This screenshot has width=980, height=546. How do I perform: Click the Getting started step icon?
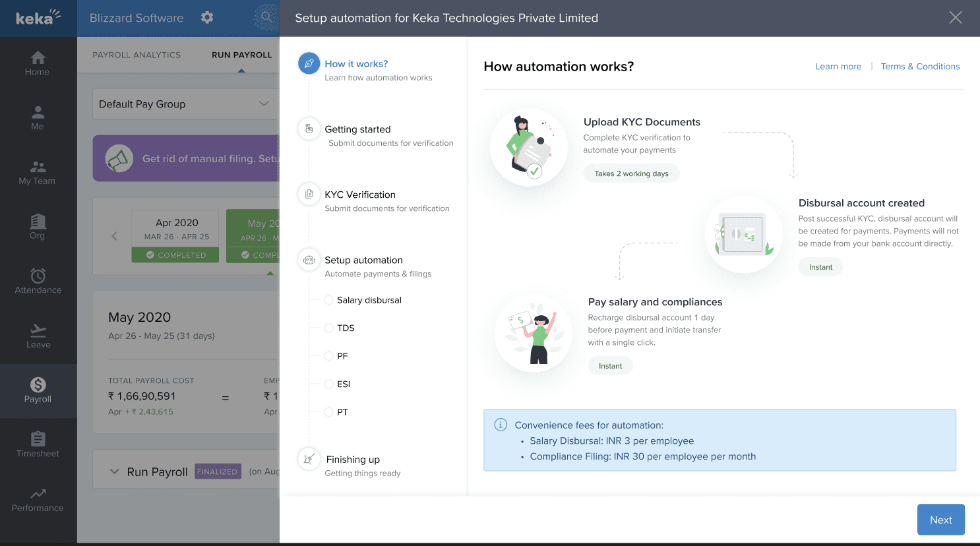tap(309, 129)
